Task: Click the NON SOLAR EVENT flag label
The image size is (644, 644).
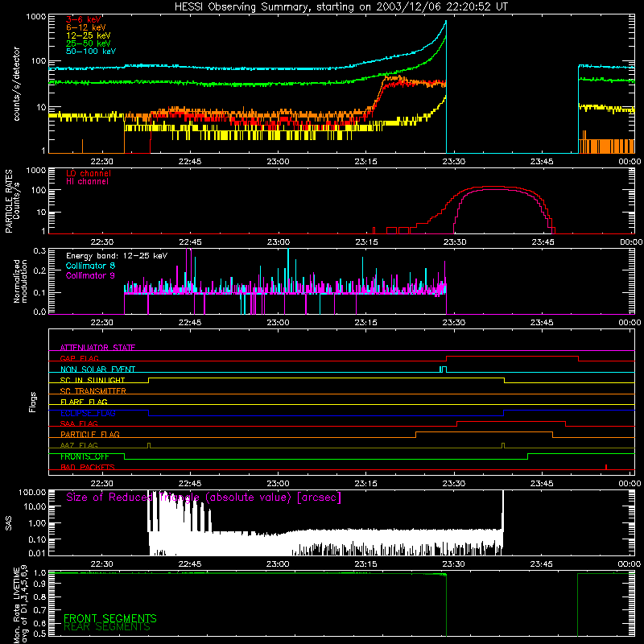Action: pyautogui.click(x=97, y=369)
